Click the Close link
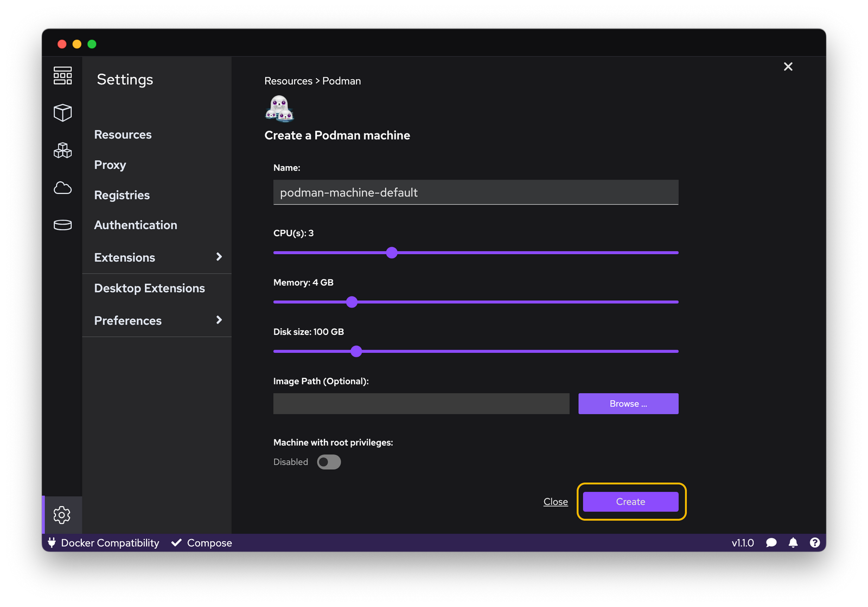 [x=556, y=502]
